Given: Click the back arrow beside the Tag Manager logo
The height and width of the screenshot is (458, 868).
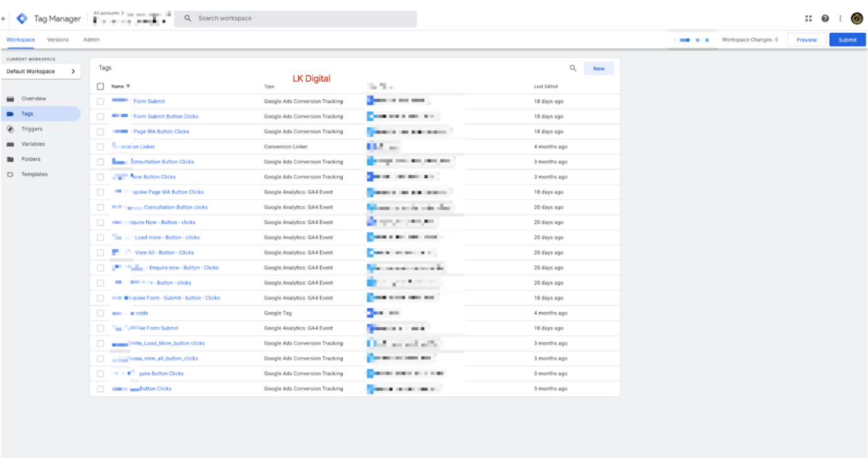Looking at the screenshot, I should point(4,19).
